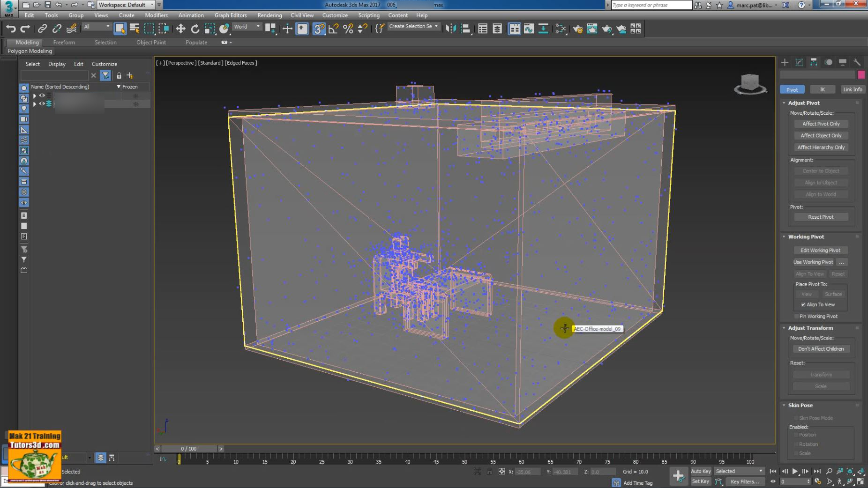Click the pink color swatch near top right
The height and width of the screenshot is (488, 868).
point(861,74)
